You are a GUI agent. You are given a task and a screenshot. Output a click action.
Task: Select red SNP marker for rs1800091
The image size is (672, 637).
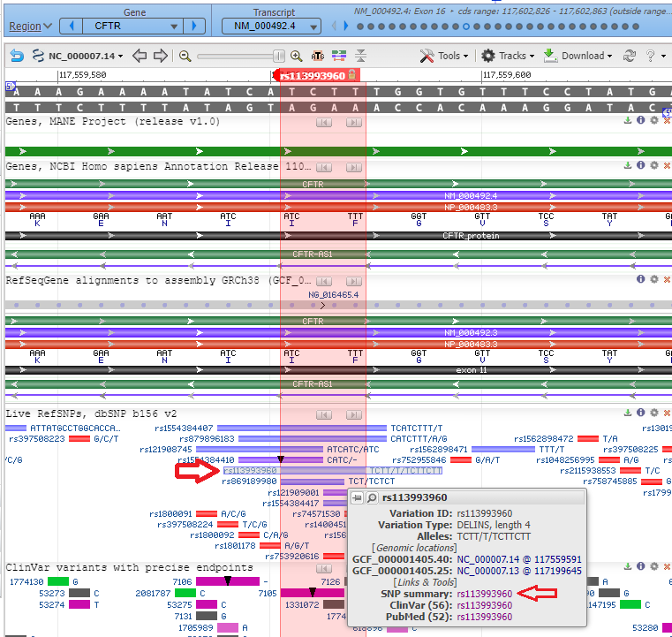click(x=207, y=513)
